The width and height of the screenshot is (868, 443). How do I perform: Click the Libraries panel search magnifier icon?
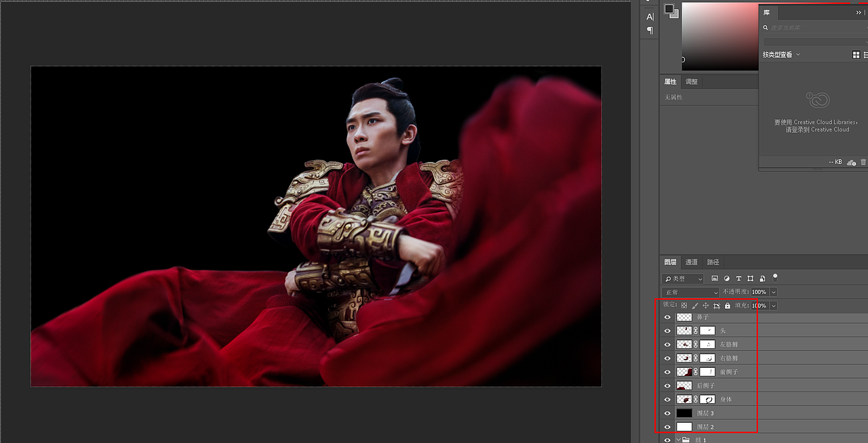pyautogui.click(x=766, y=28)
